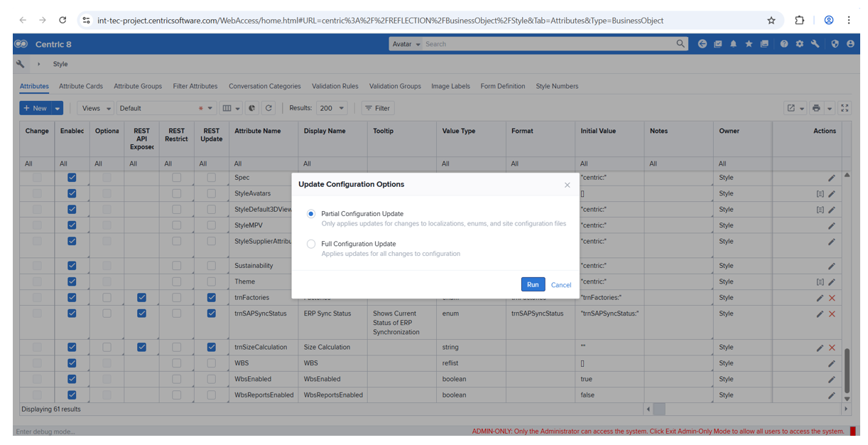Switch to Attribute Groups tab
This screenshot has width=868, height=445.
138,86
